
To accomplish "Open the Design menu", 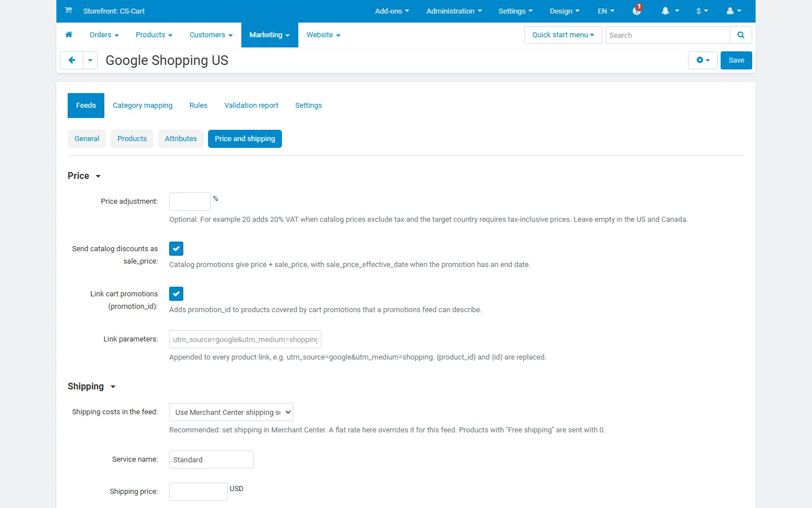I will coord(564,11).
